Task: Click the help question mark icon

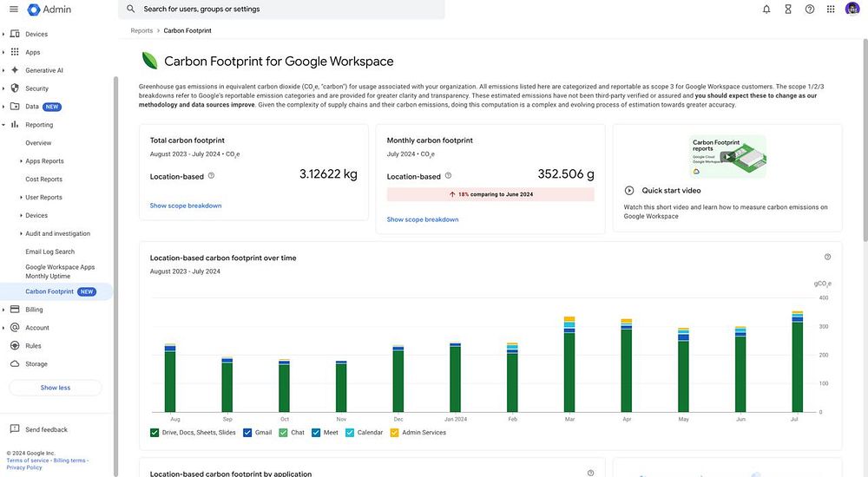Action: (810, 10)
